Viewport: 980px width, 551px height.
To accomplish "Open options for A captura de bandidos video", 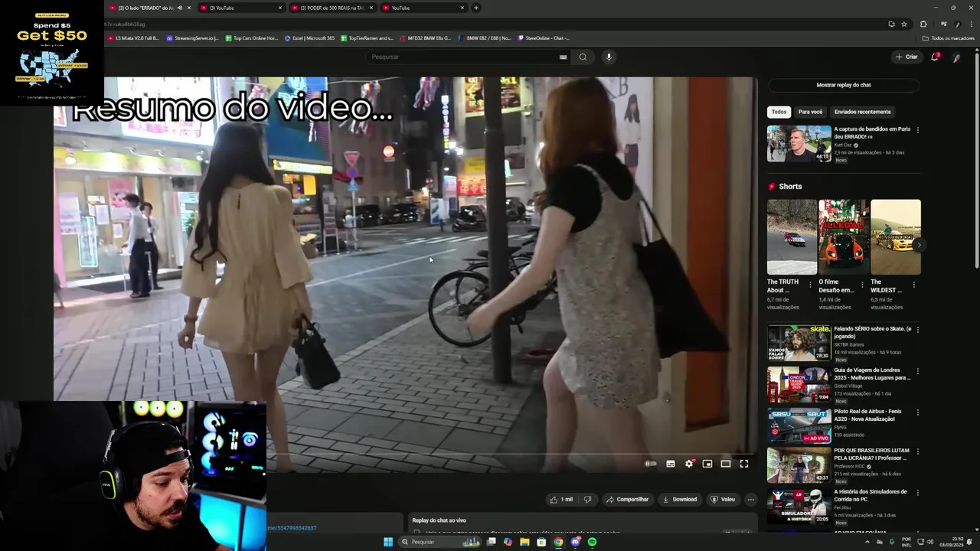I will coord(917,130).
